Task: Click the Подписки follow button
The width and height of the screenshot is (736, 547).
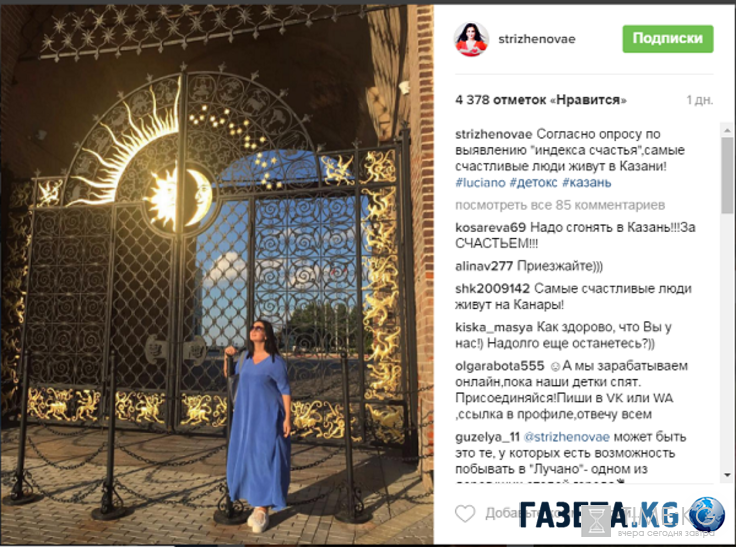Action: pos(667,39)
